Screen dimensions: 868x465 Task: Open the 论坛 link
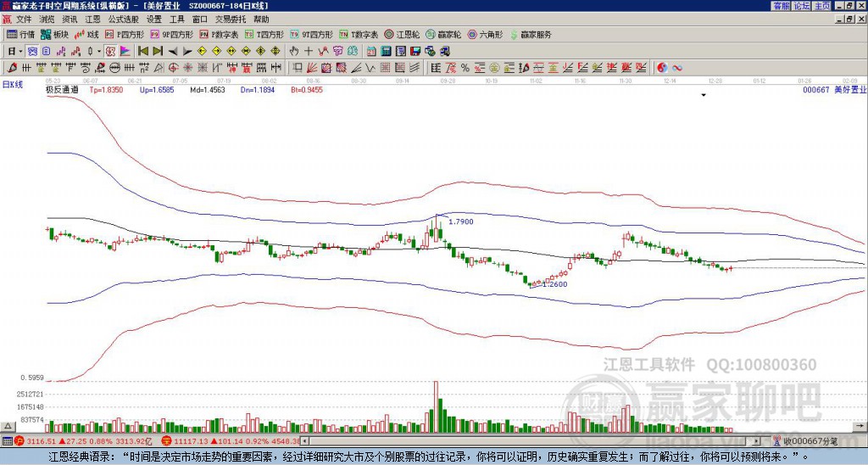point(802,6)
